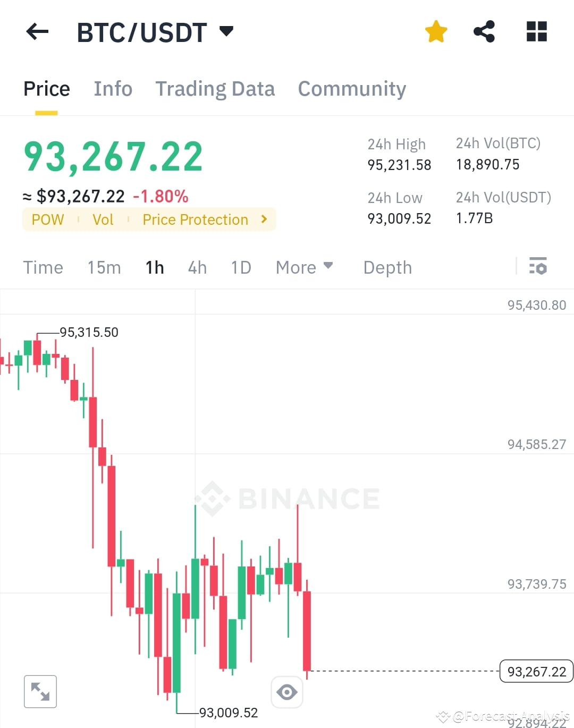Click the 93,267.22 current price label

(x=536, y=671)
